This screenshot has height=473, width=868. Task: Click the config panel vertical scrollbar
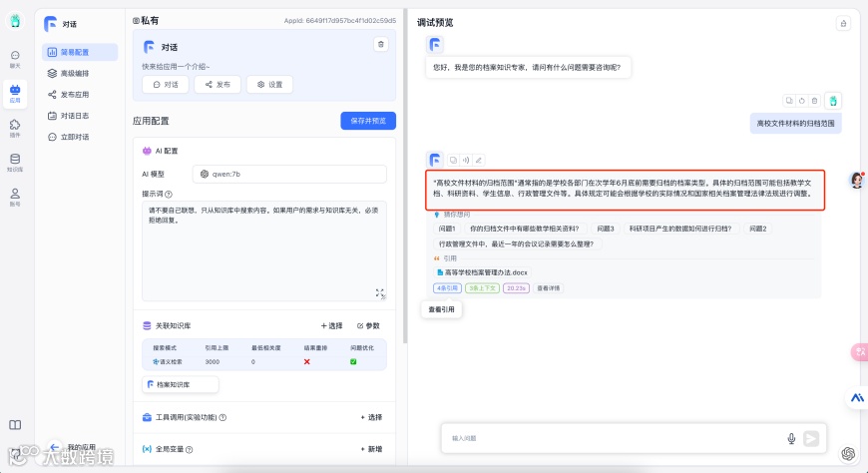coord(405,177)
